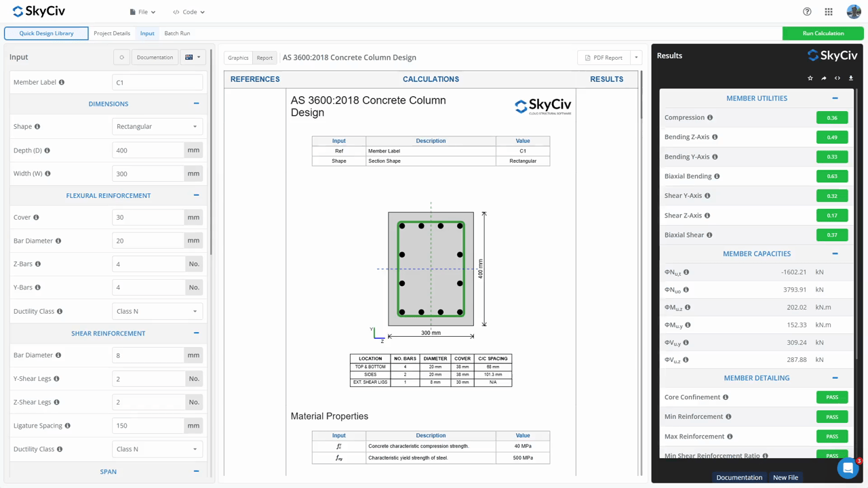Click the New File button
868x488 pixels.
(x=785, y=477)
